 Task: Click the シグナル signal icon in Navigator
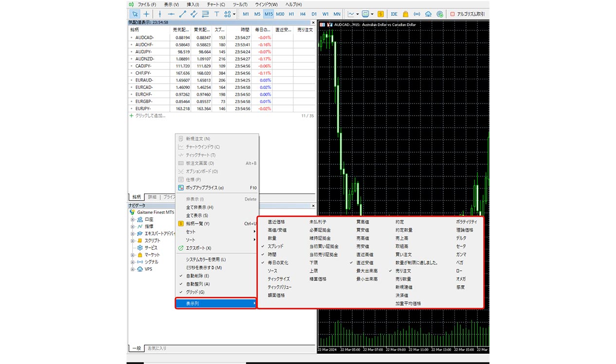coord(140,262)
